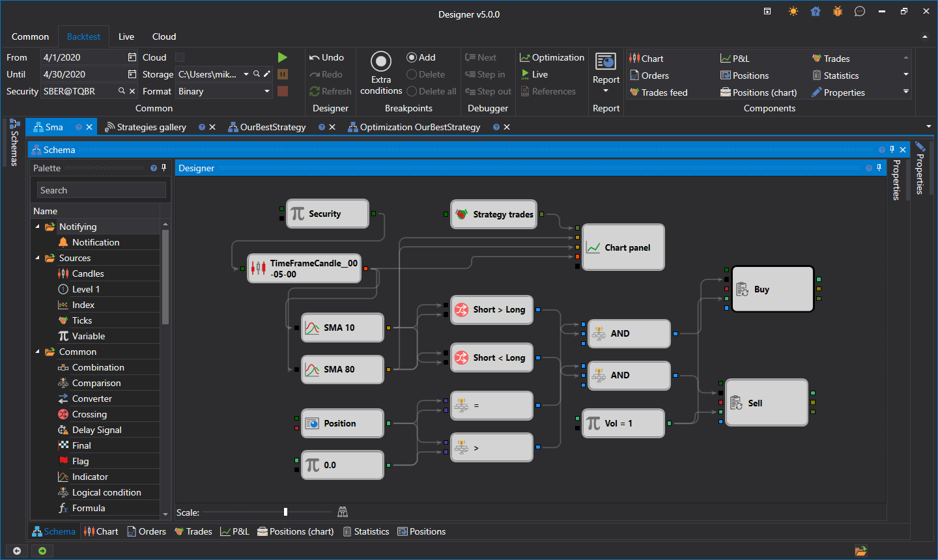Click the fit-to-screen icon beside Scale slider
The height and width of the screenshot is (560, 938).
[x=343, y=512]
